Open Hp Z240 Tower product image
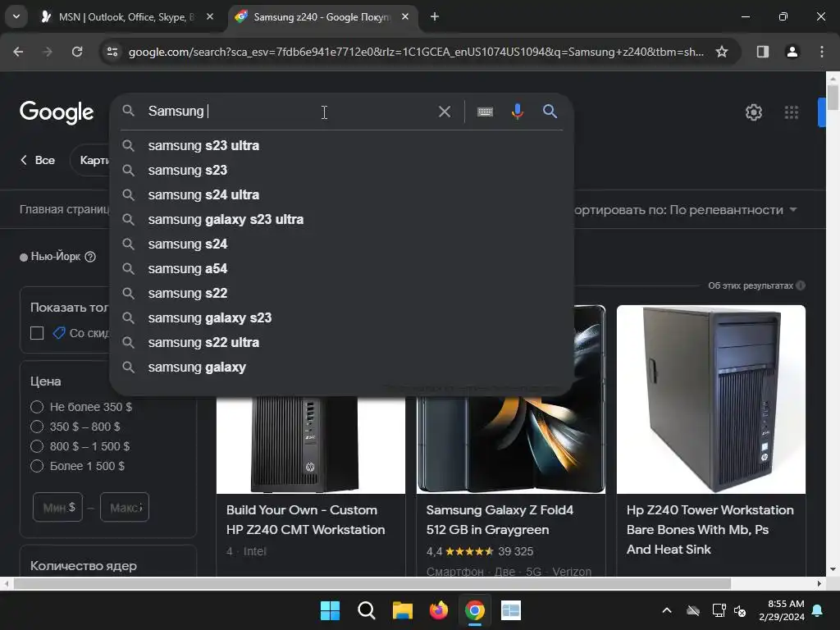 tap(711, 399)
